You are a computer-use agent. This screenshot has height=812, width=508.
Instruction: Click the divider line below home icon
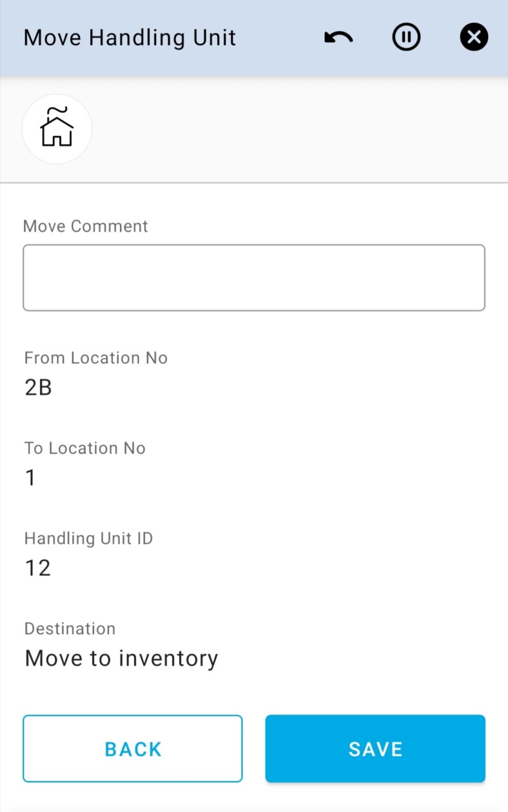[254, 183]
